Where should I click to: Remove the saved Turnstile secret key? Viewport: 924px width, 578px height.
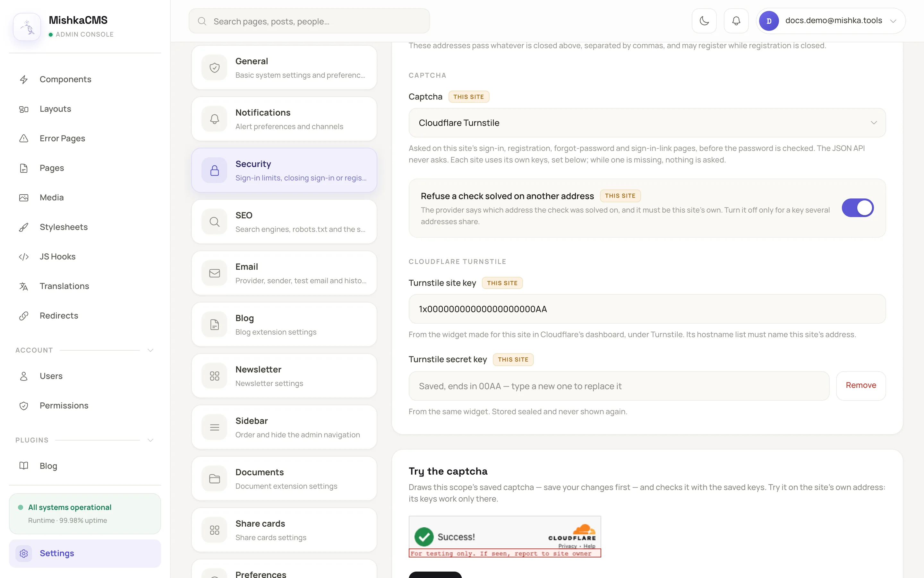(x=860, y=386)
